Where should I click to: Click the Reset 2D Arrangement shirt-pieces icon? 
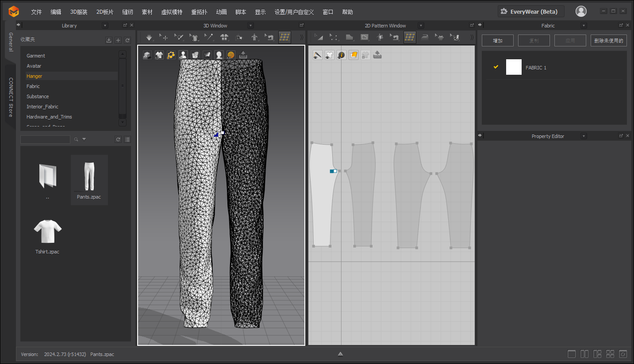pos(224,38)
